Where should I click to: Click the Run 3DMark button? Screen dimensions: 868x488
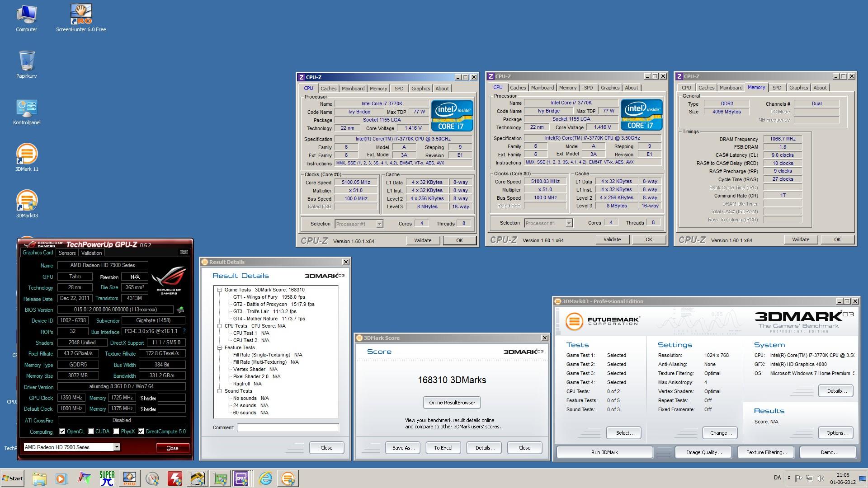coord(604,452)
